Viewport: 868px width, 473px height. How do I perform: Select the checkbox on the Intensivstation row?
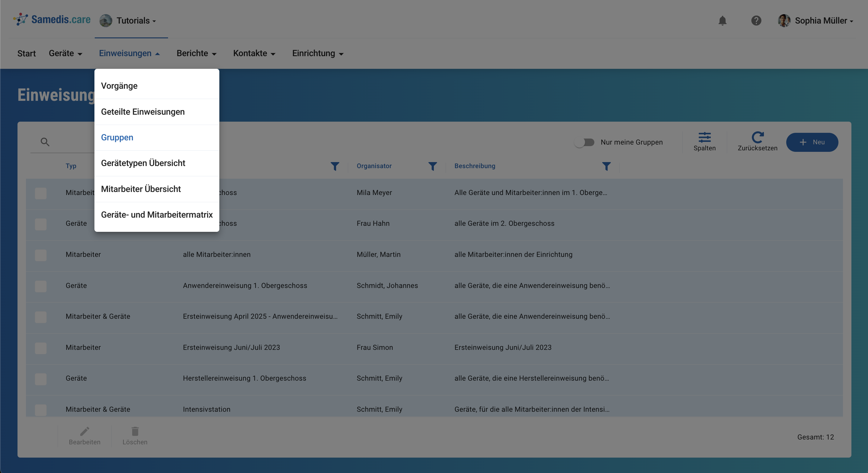pos(40,410)
